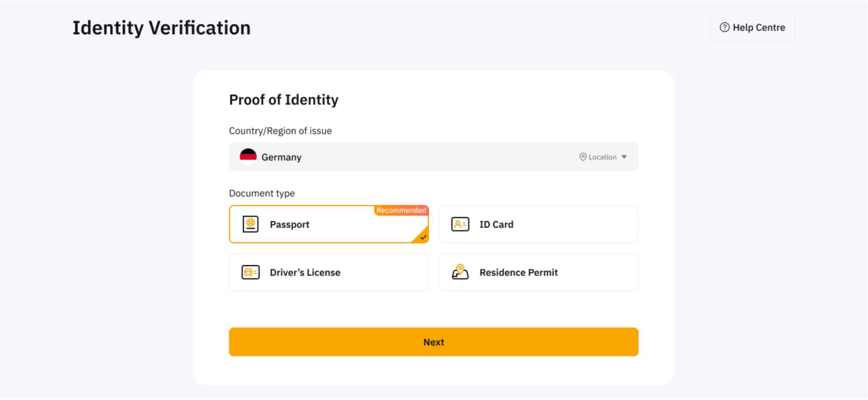Click the location pin icon
Image resolution: width=868 pixels, height=400 pixels.
coord(583,157)
